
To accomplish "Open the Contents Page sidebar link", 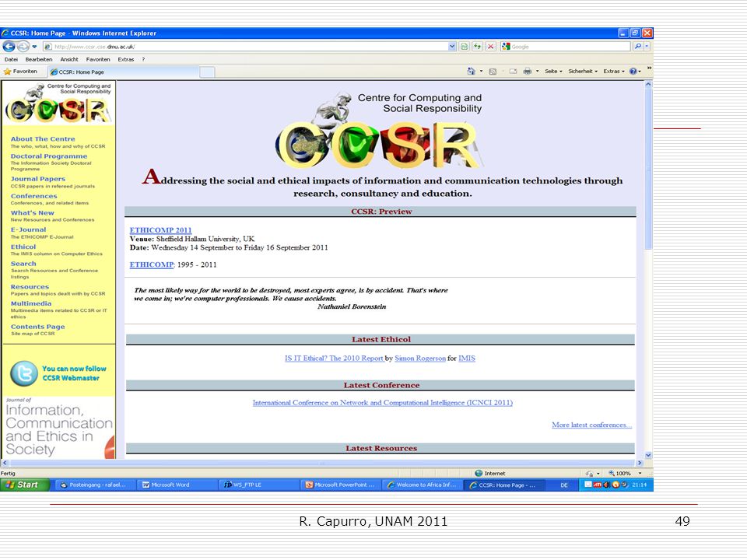I will (x=37, y=327).
